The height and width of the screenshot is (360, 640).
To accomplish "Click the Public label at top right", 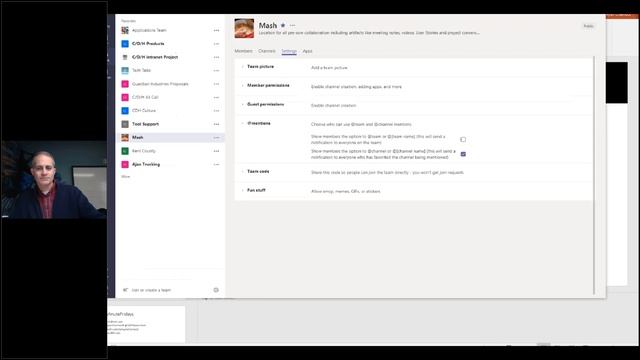I will [588, 26].
